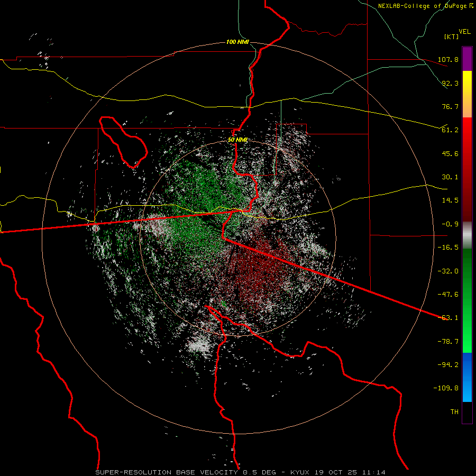This screenshot has height=476, width=476.
Task: Click the -63.1 velocity scale value
Action: point(448,318)
